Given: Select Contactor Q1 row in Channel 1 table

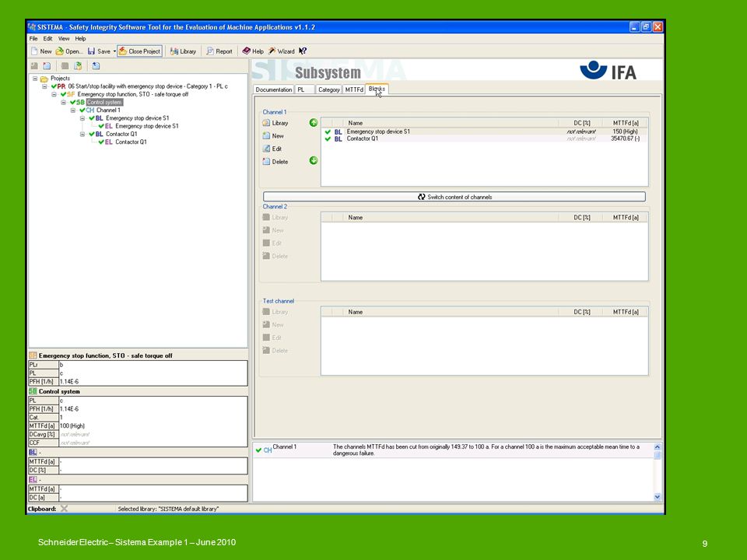Looking at the screenshot, I should click(484, 138).
